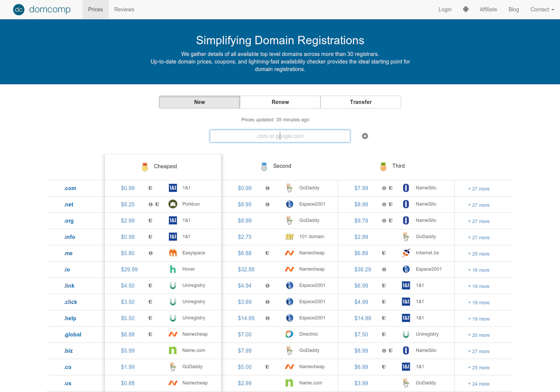Open the .help domain link
The image size is (560, 392).
(70, 318)
